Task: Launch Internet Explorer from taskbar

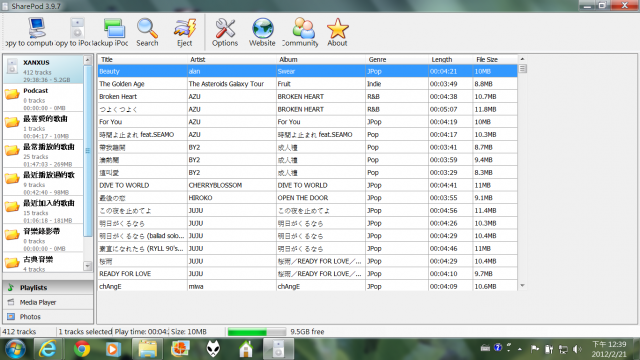Action: pos(48,349)
